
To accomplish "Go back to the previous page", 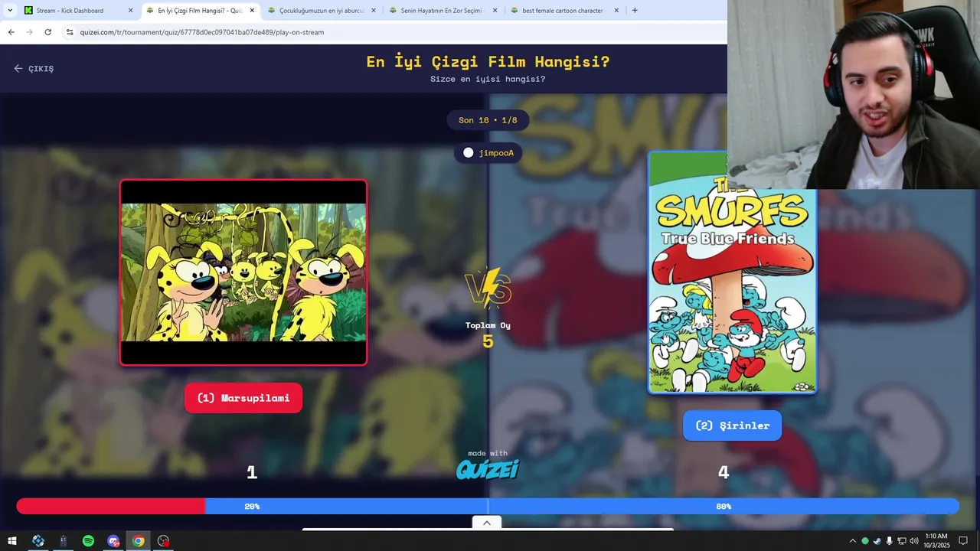I will coord(11,32).
